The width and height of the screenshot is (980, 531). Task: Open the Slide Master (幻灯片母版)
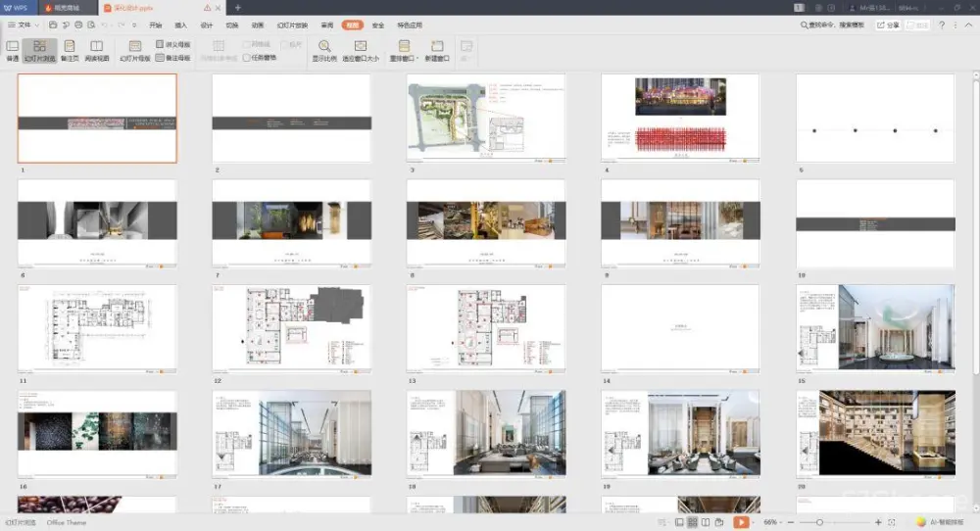pyautogui.click(x=134, y=49)
